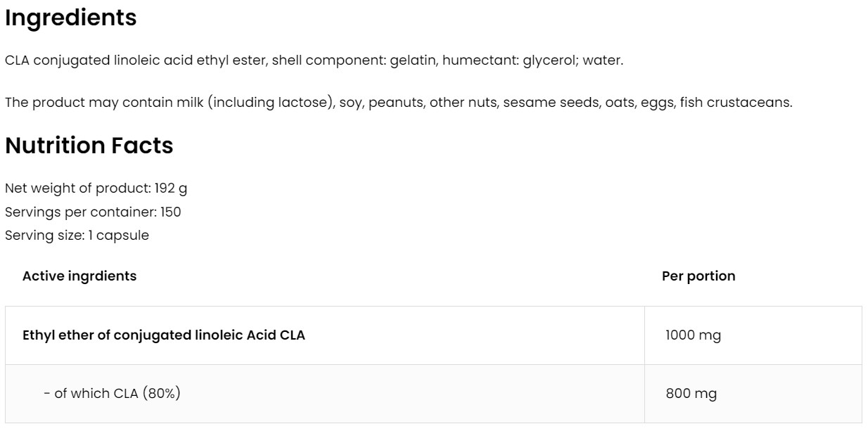Screen dimensions: 868x431
Task: Click the "1000 mg" table value
Action: [693, 335]
